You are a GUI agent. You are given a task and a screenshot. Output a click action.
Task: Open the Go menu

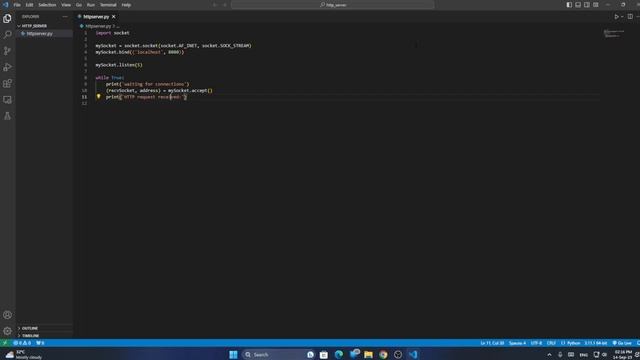pos(79,5)
